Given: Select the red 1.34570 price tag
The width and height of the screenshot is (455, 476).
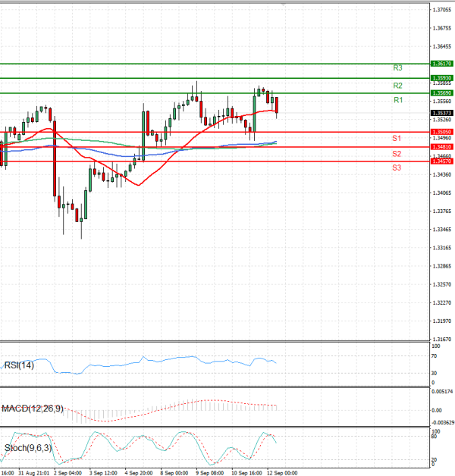Looking at the screenshot, I should (442, 161).
